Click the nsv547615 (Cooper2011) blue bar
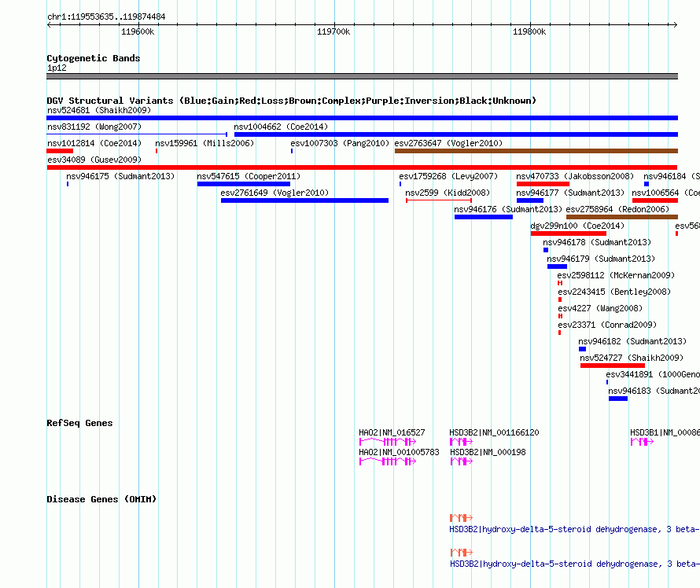700x588 pixels. (x=244, y=184)
